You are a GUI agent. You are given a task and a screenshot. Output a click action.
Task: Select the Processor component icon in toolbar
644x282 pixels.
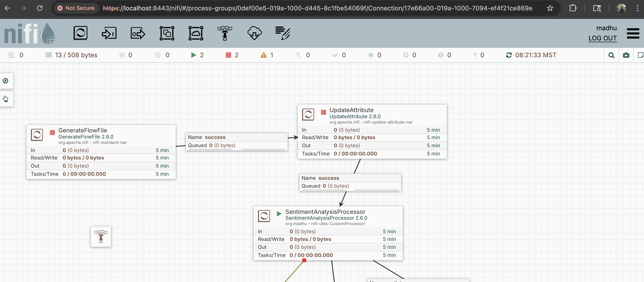(80, 33)
